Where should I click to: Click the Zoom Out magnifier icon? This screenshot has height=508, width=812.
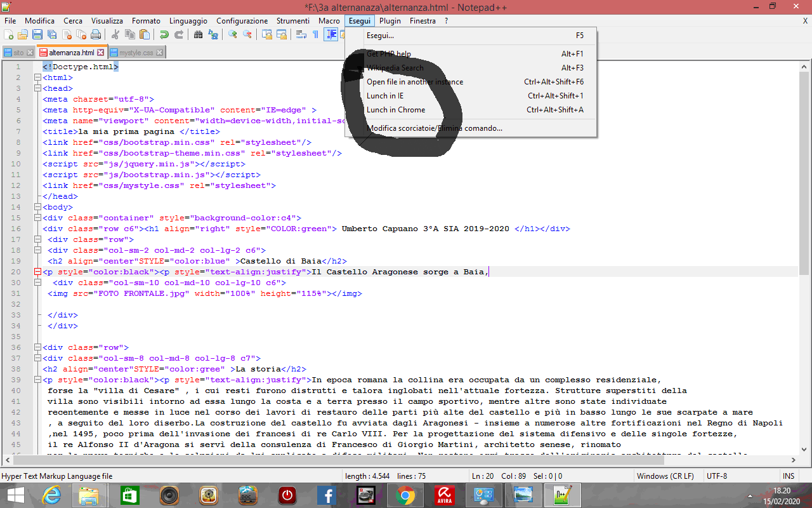point(247,34)
